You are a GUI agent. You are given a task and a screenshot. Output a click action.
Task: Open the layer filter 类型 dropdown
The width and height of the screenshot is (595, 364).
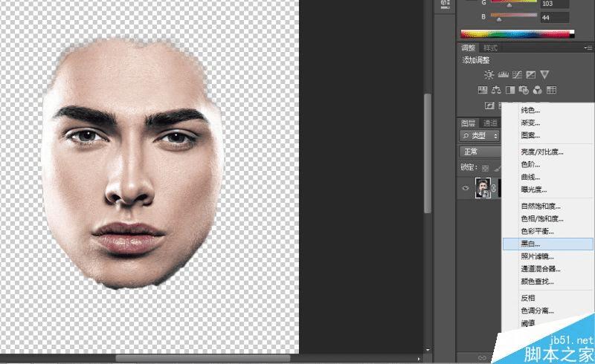point(480,136)
